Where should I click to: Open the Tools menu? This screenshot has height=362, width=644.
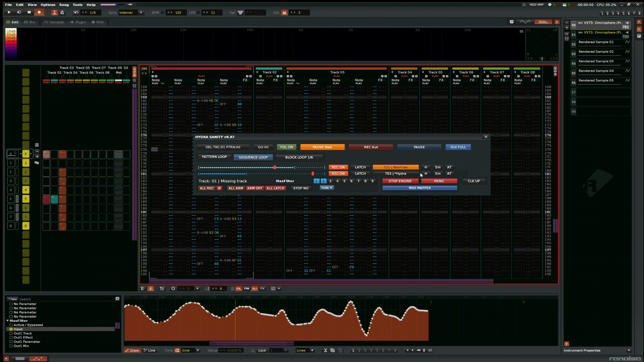point(77,5)
